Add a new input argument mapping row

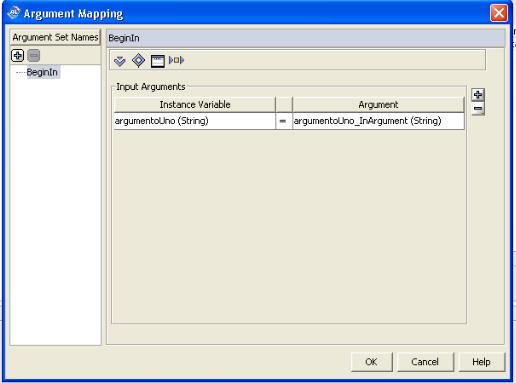click(478, 95)
